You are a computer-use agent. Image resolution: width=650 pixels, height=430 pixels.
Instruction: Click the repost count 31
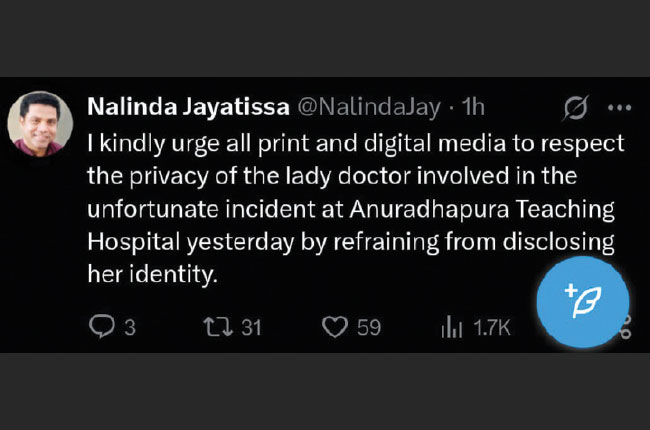tap(252, 328)
